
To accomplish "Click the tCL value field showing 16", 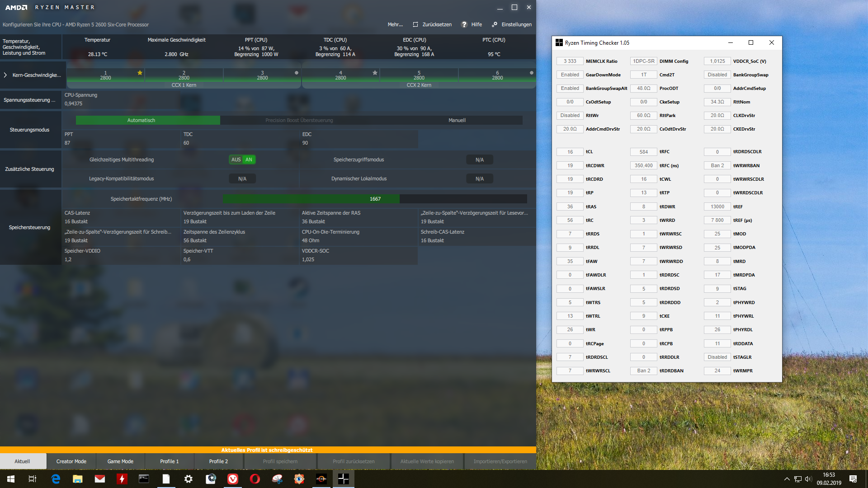I will (570, 152).
